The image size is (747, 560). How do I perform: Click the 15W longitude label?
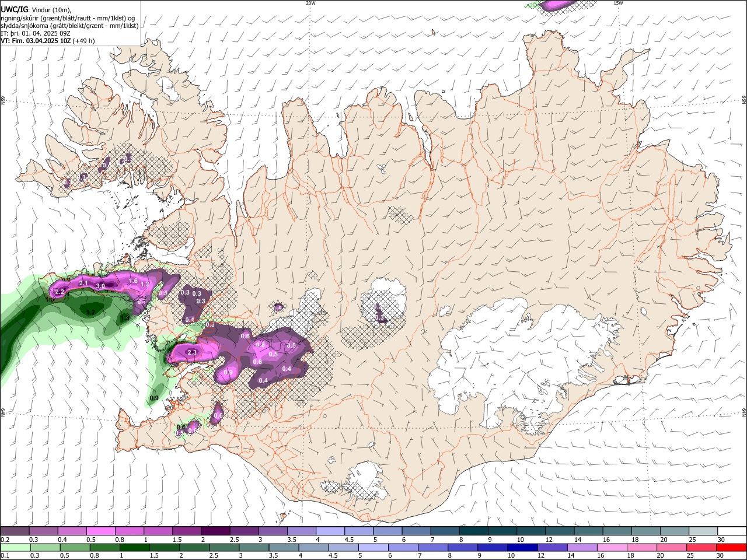click(618, 3)
